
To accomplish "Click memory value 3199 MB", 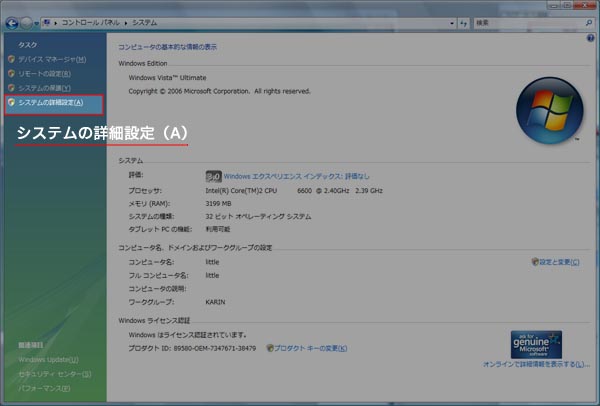I will (218, 204).
